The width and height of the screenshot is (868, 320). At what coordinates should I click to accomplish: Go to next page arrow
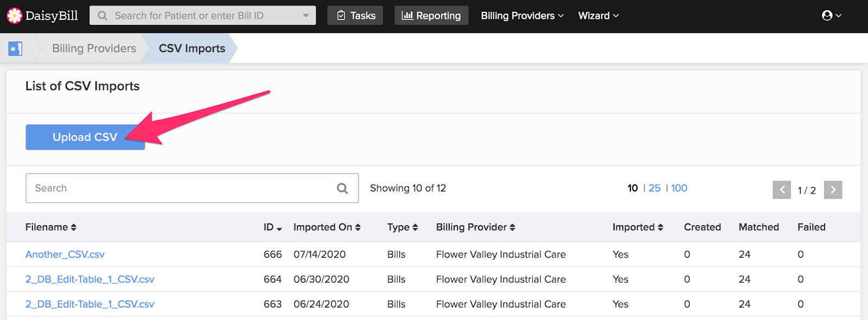833,190
